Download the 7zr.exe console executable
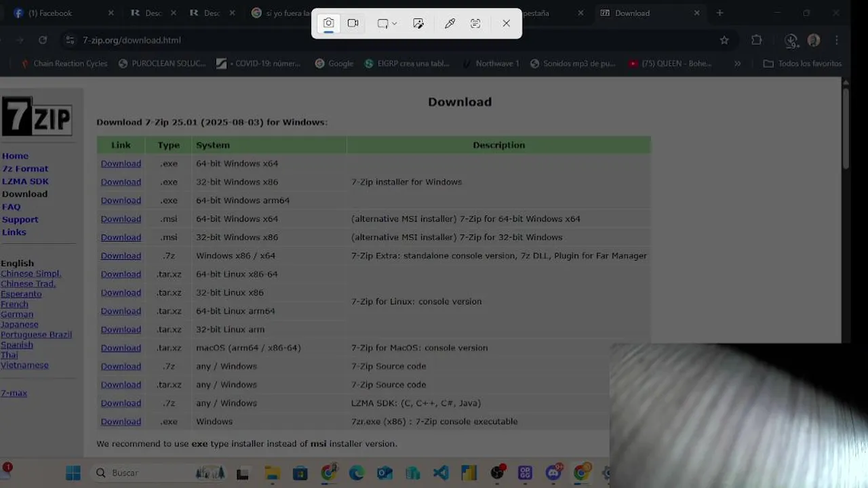The image size is (868, 488). [x=121, y=422]
